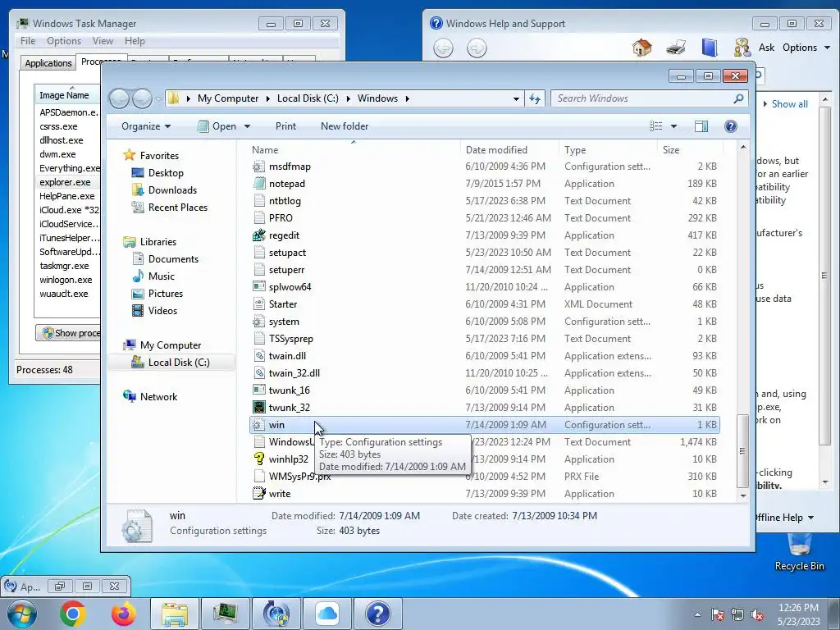Select explorer.exe in Task Manager list
This screenshot has height=630, width=840.
[66, 182]
